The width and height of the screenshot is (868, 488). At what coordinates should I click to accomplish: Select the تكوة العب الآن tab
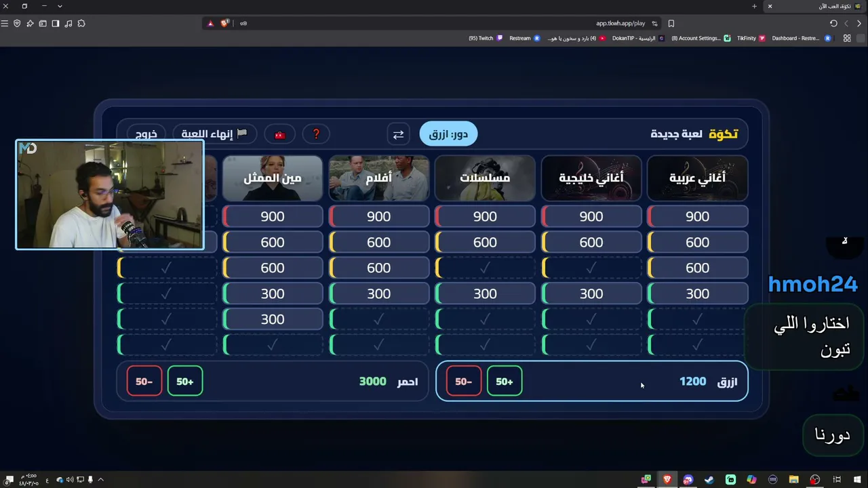pyautogui.click(x=815, y=6)
